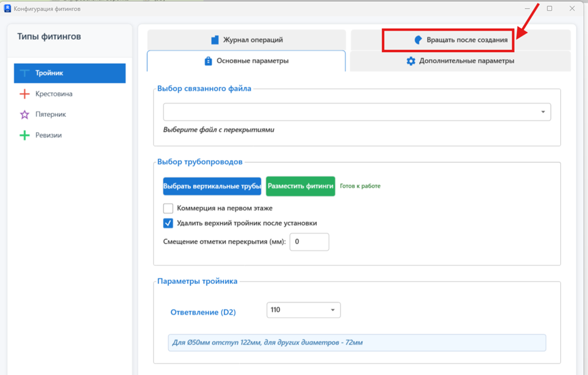The height and width of the screenshot is (375, 588).
Task: Uncheck Удалить верхний тройник после установки
Action: tap(168, 223)
